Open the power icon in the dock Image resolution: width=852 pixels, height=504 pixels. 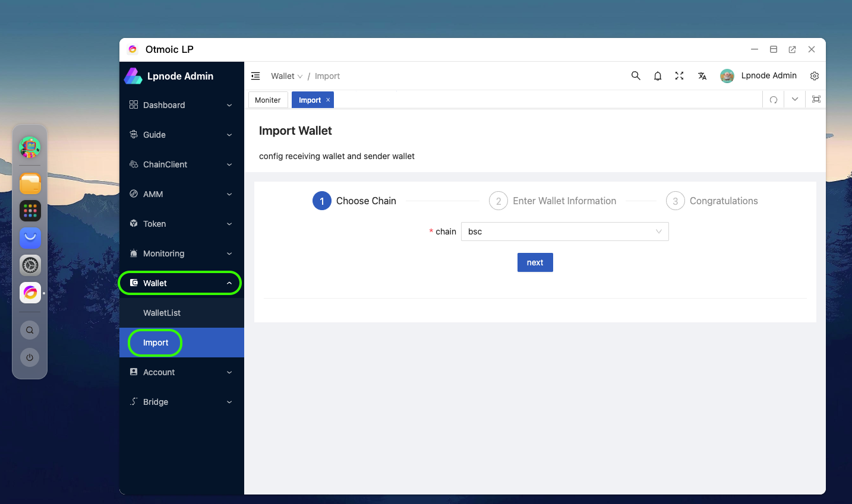tap(30, 357)
